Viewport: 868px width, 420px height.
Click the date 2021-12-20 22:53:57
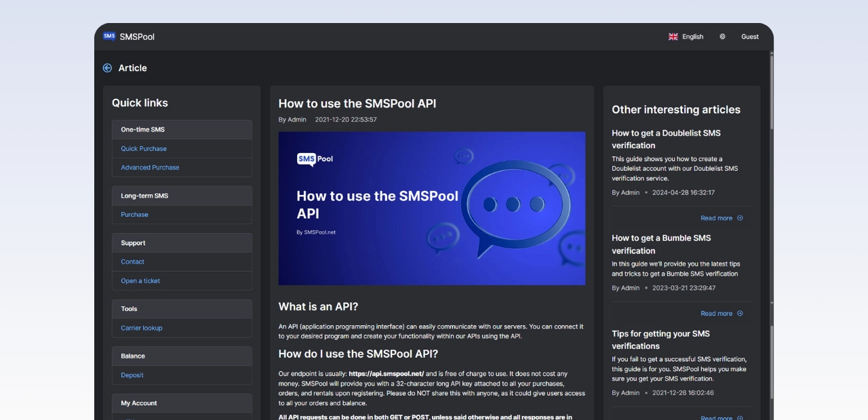(x=346, y=119)
